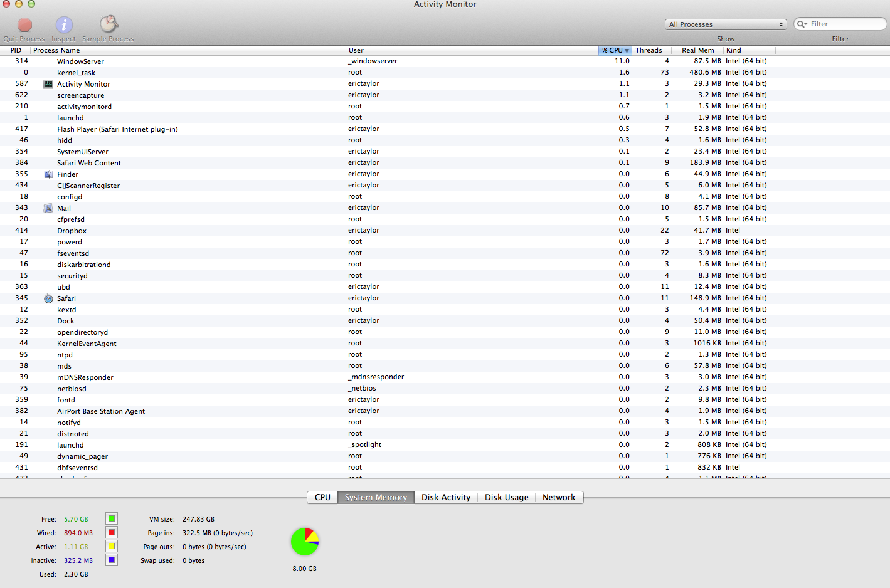This screenshot has height=588, width=890.
Task: Select the diskarbitrationd process row
Action: (x=445, y=265)
